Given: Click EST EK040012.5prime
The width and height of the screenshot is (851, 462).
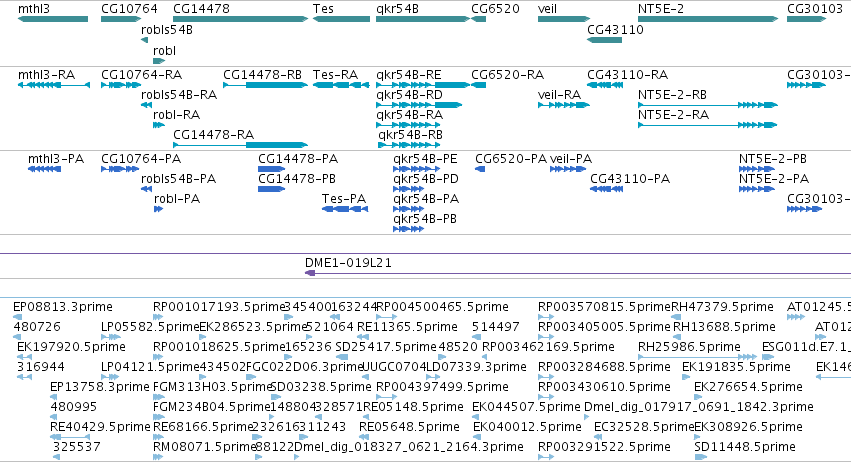Looking at the screenshot, I should point(479,437).
